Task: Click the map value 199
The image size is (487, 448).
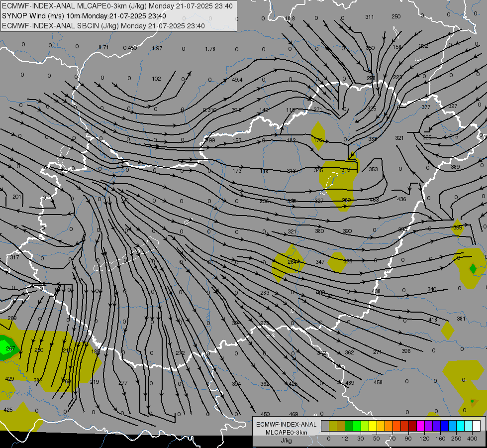Action: [210, 140]
